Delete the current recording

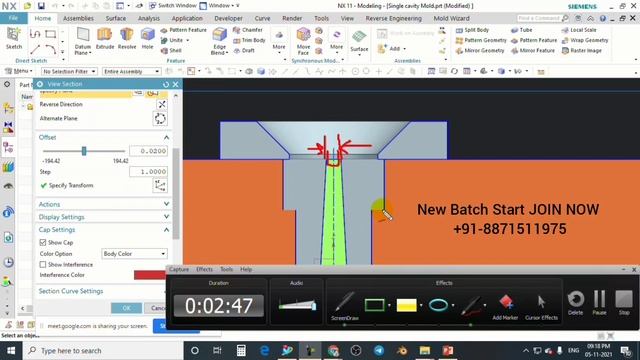(576, 302)
